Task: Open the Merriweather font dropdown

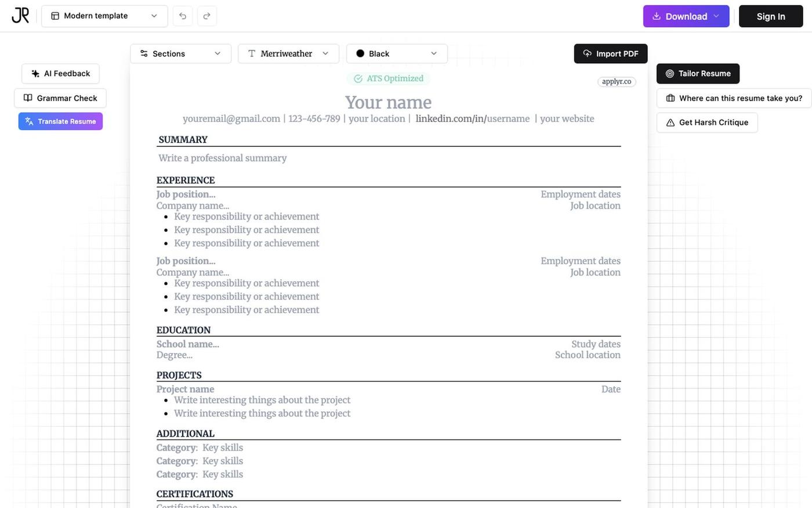Action: click(289, 53)
